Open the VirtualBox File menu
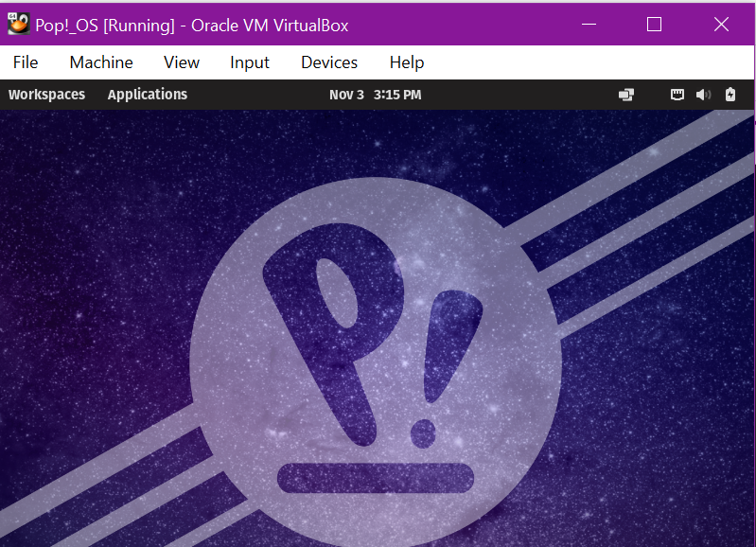Screen dimensions: 756x547 coord(26,62)
